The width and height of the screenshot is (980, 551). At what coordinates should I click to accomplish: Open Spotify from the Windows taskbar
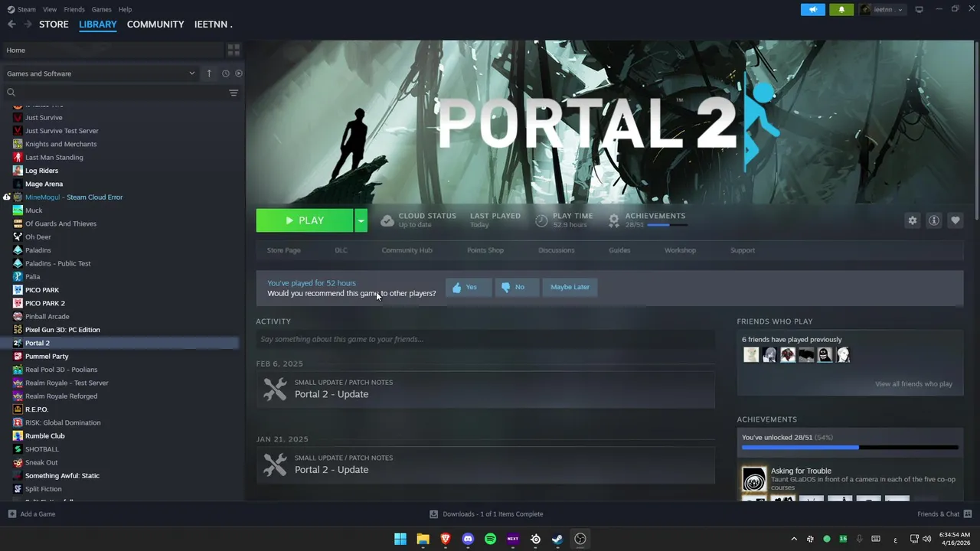491,539
